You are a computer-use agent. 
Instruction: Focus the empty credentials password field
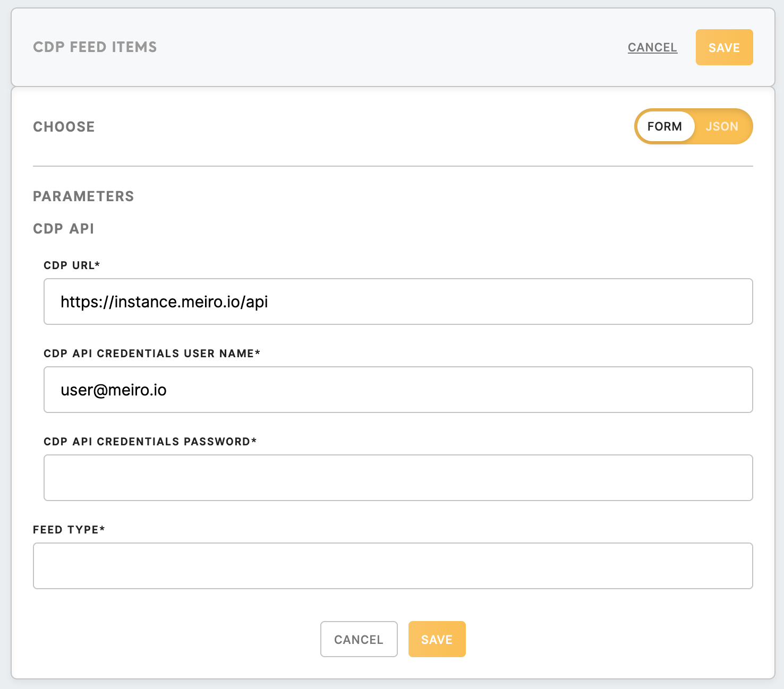398,478
